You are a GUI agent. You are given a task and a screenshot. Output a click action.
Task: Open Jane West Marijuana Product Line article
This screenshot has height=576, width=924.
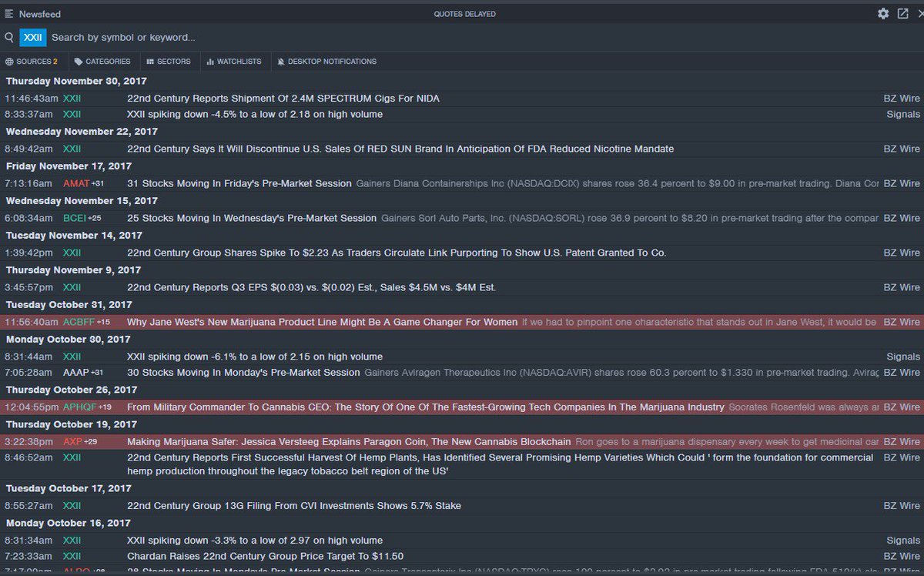[322, 322]
